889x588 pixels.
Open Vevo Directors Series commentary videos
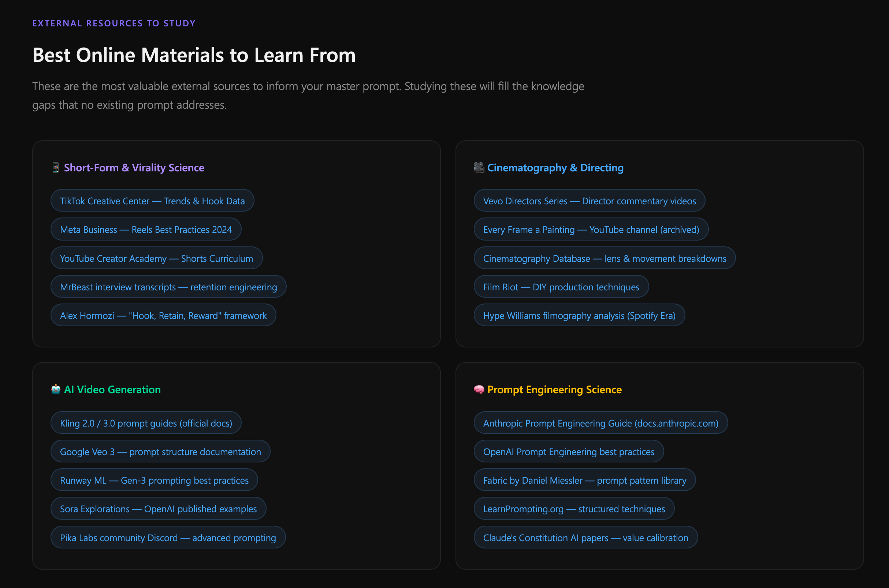coord(589,201)
